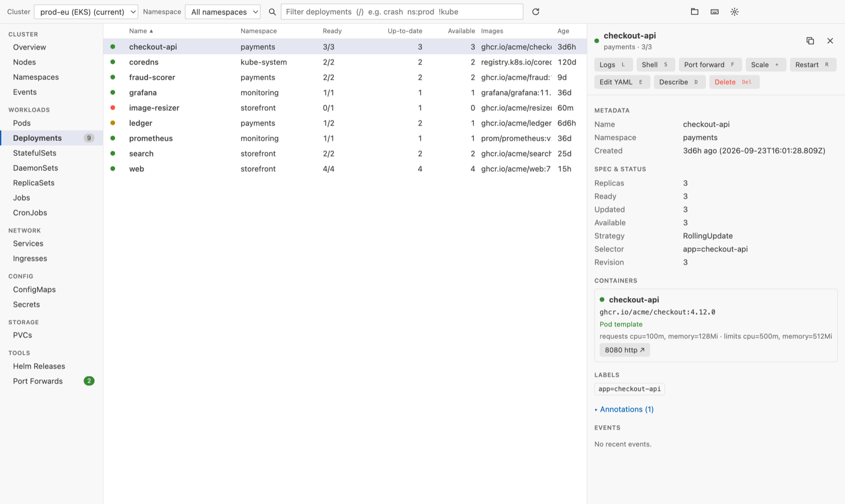The width and height of the screenshot is (845, 504).
Task: Click the Scale button
Action: (766, 65)
